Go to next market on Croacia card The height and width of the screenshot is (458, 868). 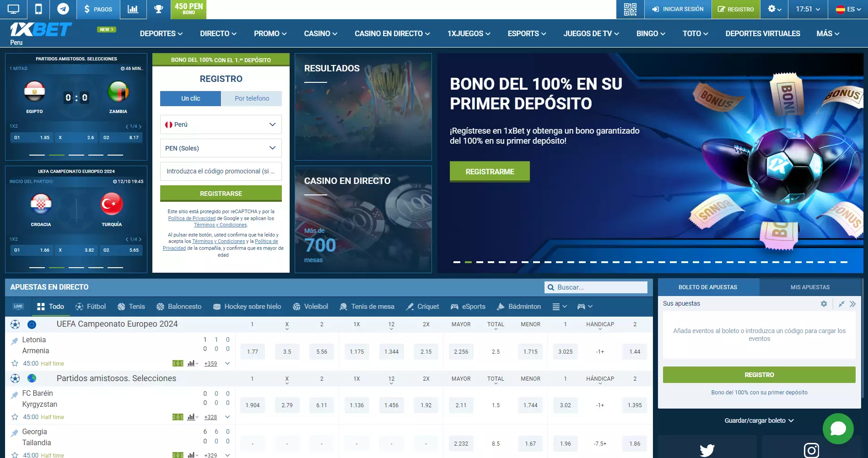[140, 239]
